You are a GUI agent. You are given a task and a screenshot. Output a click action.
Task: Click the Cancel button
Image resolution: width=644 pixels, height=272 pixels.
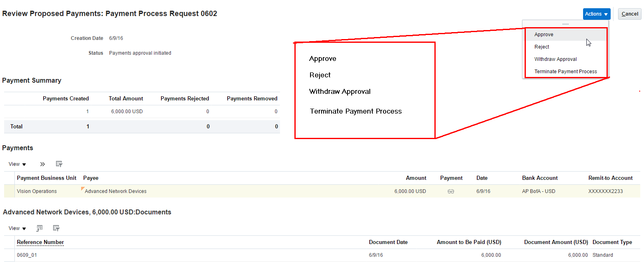click(630, 14)
